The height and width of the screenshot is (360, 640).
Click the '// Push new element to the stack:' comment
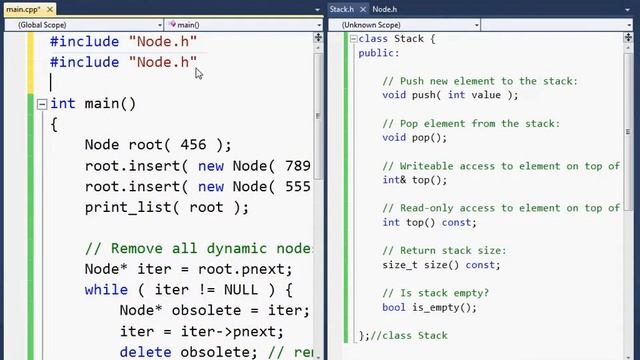[480, 81]
